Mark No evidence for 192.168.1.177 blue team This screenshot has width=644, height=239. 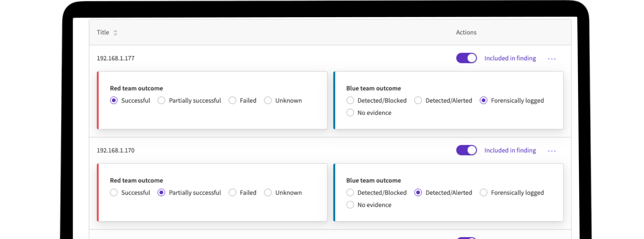(350, 113)
